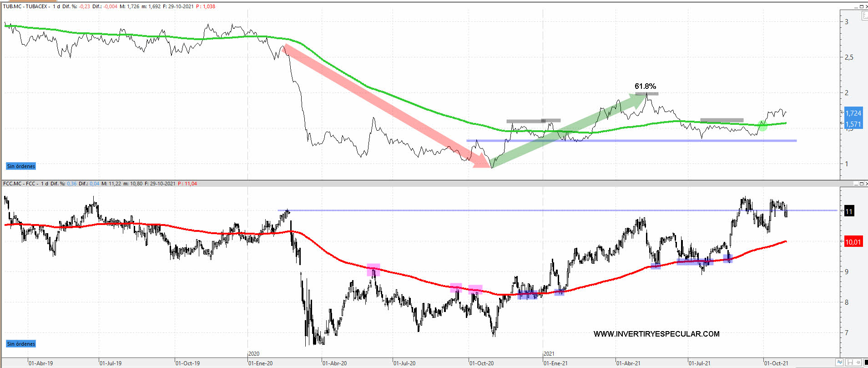Click the 01-Ene-21 date on the time axis
Image resolution: width=868 pixels, height=368 pixels.
pyautogui.click(x=556, y=363)
